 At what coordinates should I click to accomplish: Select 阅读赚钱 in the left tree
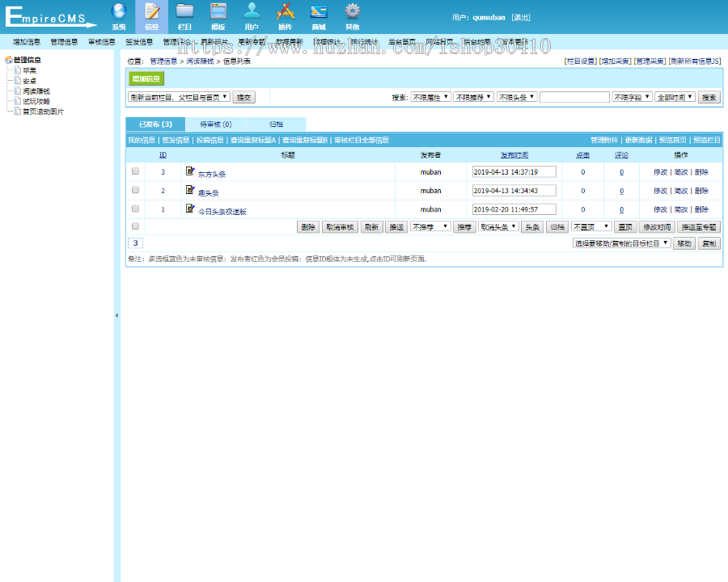(36, 91)
